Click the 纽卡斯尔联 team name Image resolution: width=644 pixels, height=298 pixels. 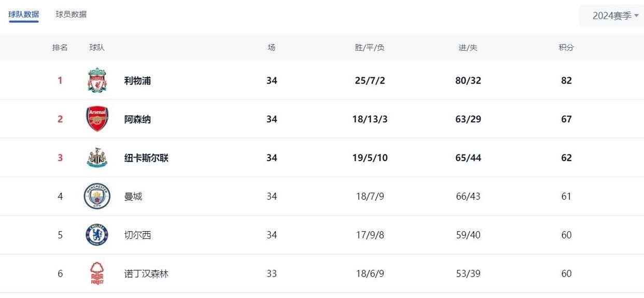pos(146,158)
